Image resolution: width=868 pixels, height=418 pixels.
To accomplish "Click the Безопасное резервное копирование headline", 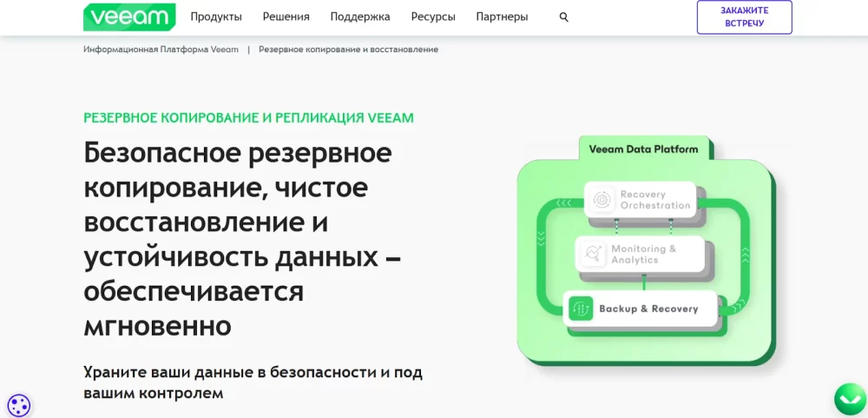I will point(243,240).
